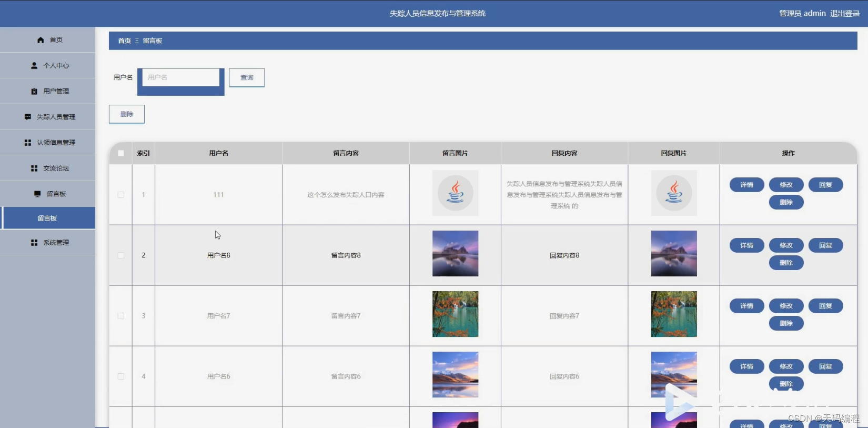Click the clipboard icon beside 用户管理
Screen dimensions: 868x428
(x=34, y=92)
